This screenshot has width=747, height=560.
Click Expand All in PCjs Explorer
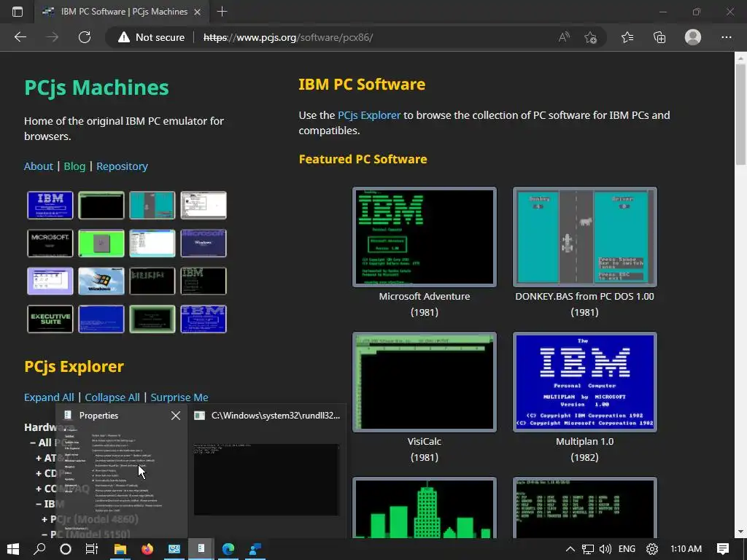tap(49, 397)
